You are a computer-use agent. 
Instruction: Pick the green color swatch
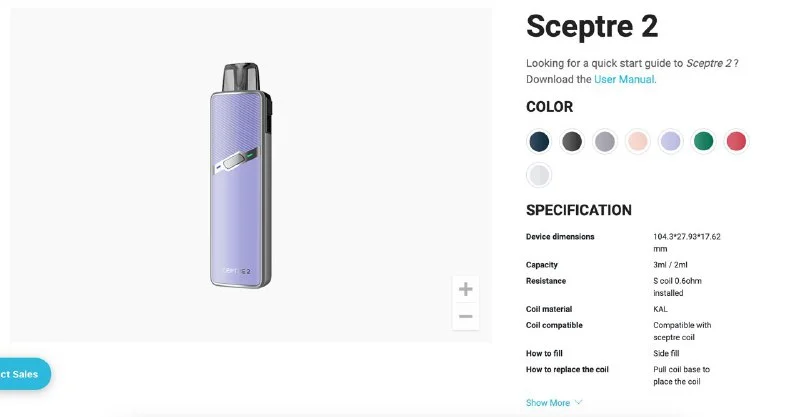coord(704,141)
